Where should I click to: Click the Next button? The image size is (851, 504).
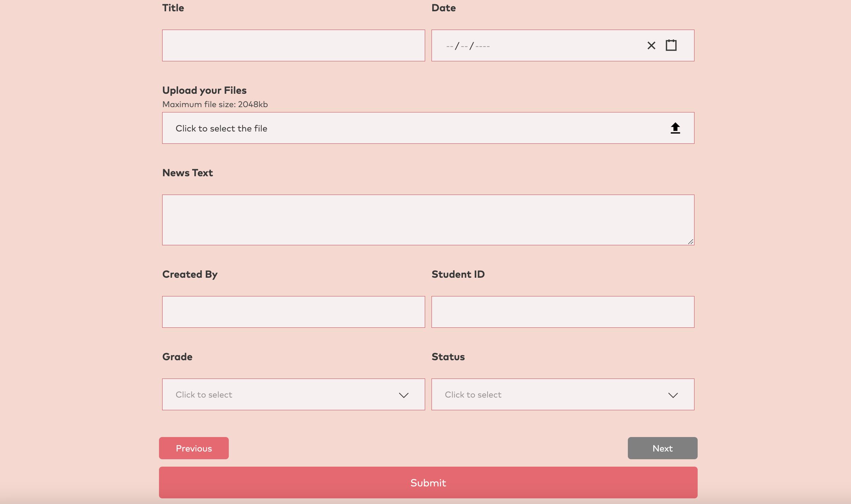point(662,448)
